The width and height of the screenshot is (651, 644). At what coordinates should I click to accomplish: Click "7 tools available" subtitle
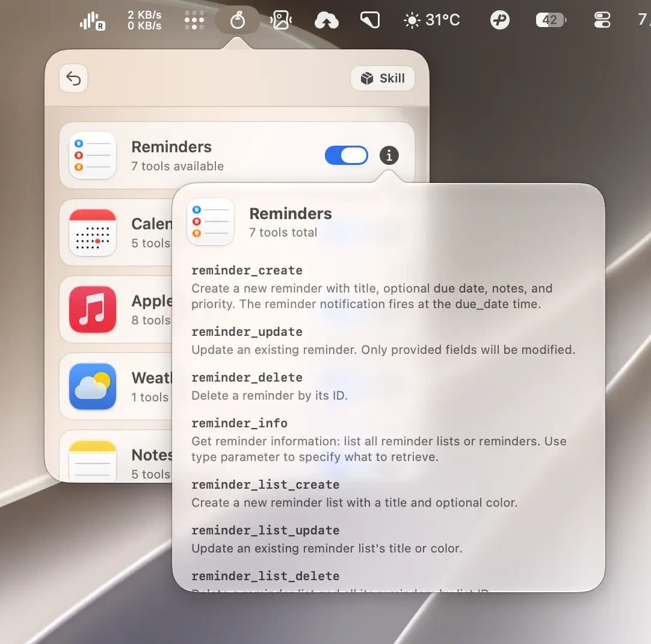click(177, 166)
